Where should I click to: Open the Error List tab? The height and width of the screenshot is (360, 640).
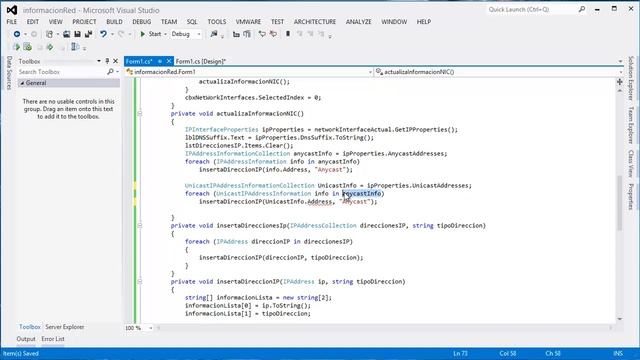coord(53,339)
